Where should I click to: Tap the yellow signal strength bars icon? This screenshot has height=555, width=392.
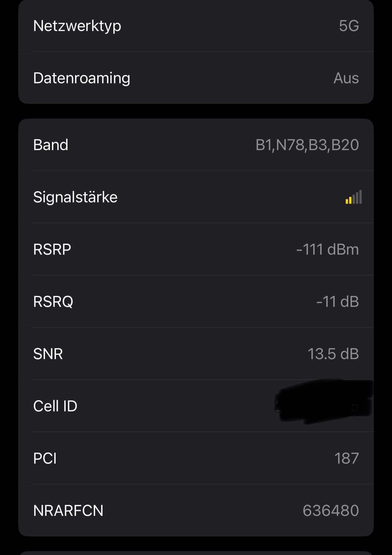click(353, 197)
